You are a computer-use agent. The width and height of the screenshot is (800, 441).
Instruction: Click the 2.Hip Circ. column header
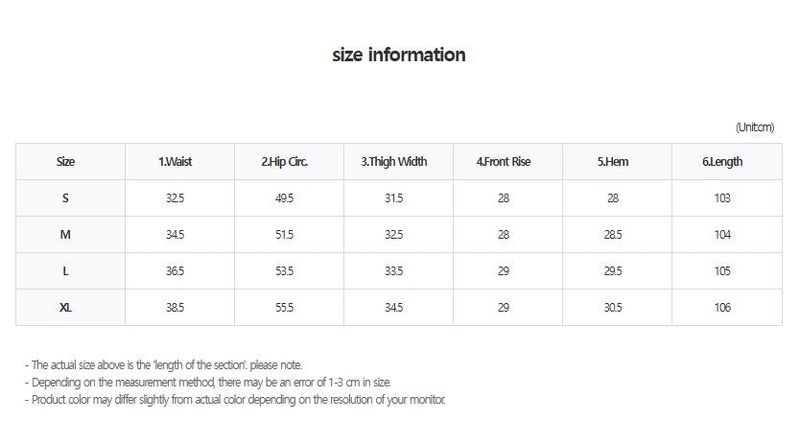[x=284, y=162]
